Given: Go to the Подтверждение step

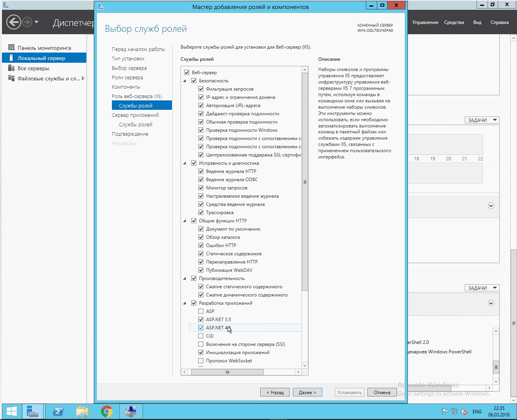Looking at the screenshot, I should [130, 134].
